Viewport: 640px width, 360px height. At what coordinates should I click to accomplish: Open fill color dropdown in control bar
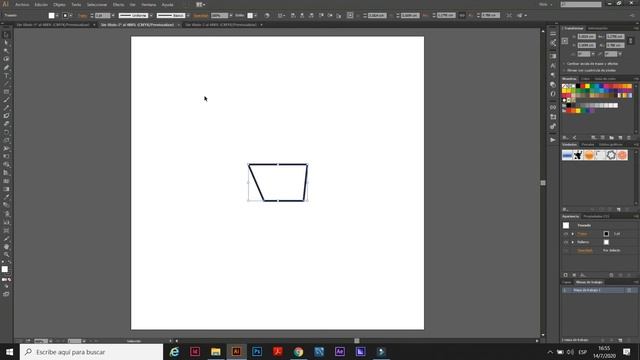[57, 16]
